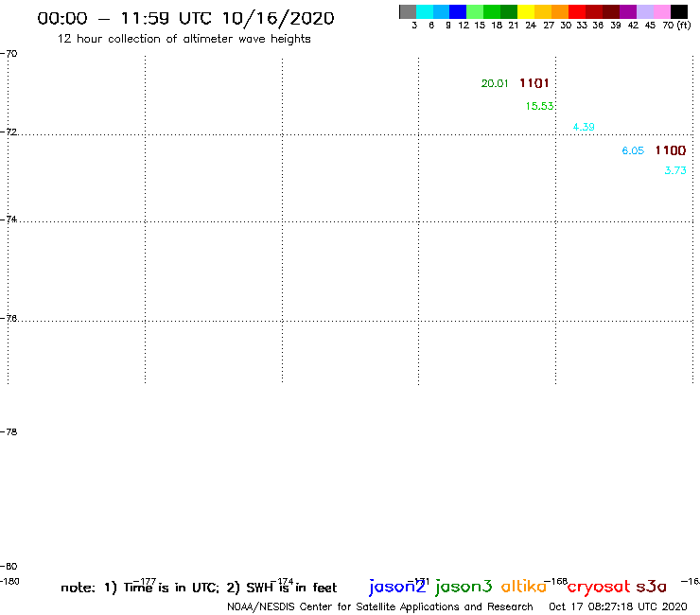
Task: Pick the yellow swatch in the color scale
Action: [x=526, y=11]
